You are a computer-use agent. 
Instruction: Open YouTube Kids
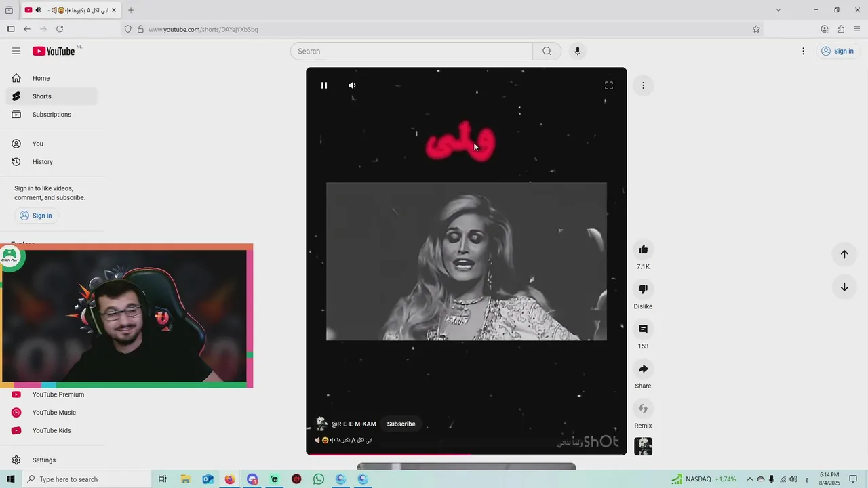[x=52, y=431]
